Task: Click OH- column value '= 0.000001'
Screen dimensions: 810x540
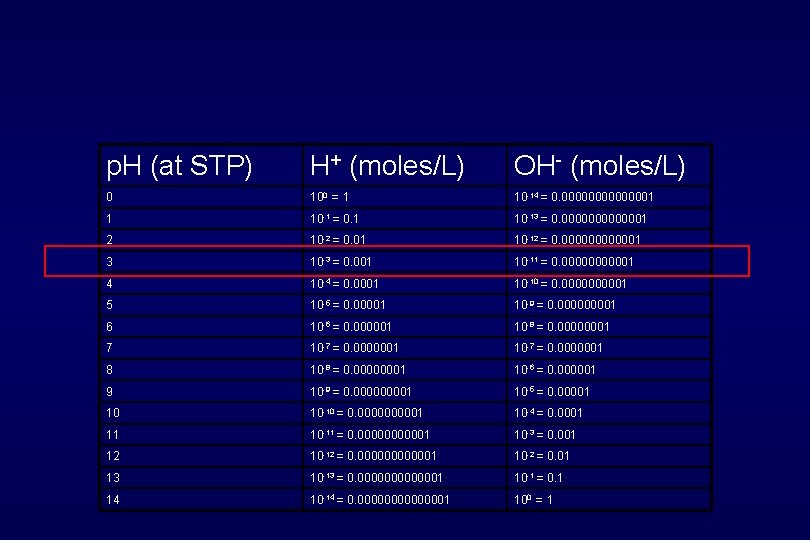Action: coord(555,370)
